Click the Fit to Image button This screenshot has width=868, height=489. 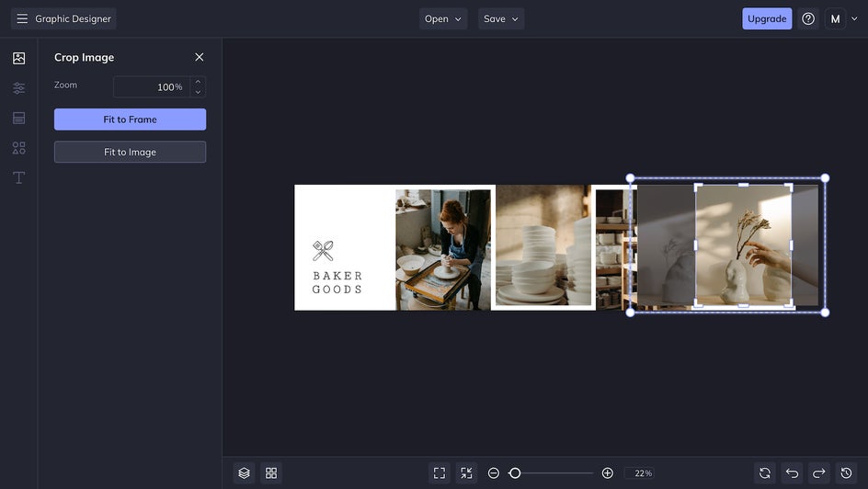tap(130, 152)
